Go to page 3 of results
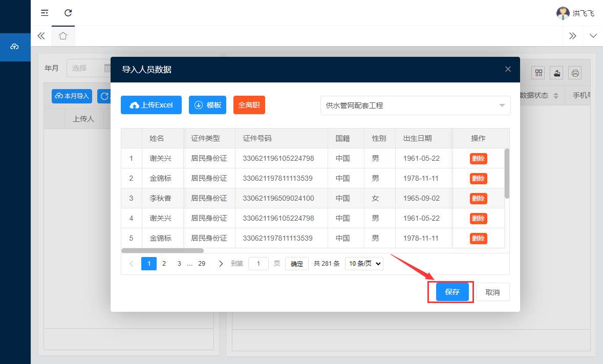Viewport: 603px width, 364px height. pyautogui.click(x=179, y=264)
